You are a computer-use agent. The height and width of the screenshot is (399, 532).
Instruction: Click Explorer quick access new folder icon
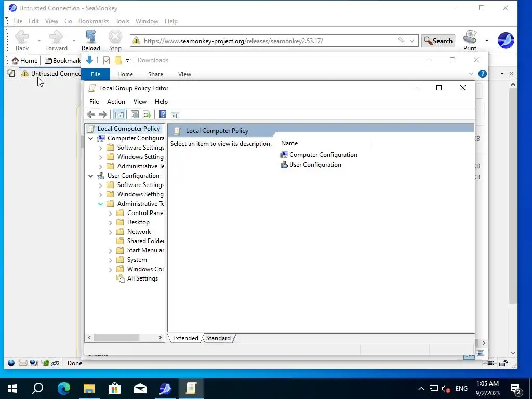click(118, 60)
